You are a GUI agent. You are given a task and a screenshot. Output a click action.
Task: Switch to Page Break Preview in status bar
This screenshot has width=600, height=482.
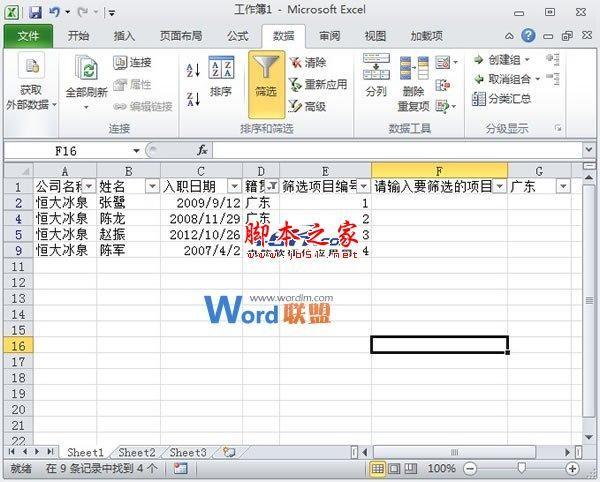click(411, 468)
